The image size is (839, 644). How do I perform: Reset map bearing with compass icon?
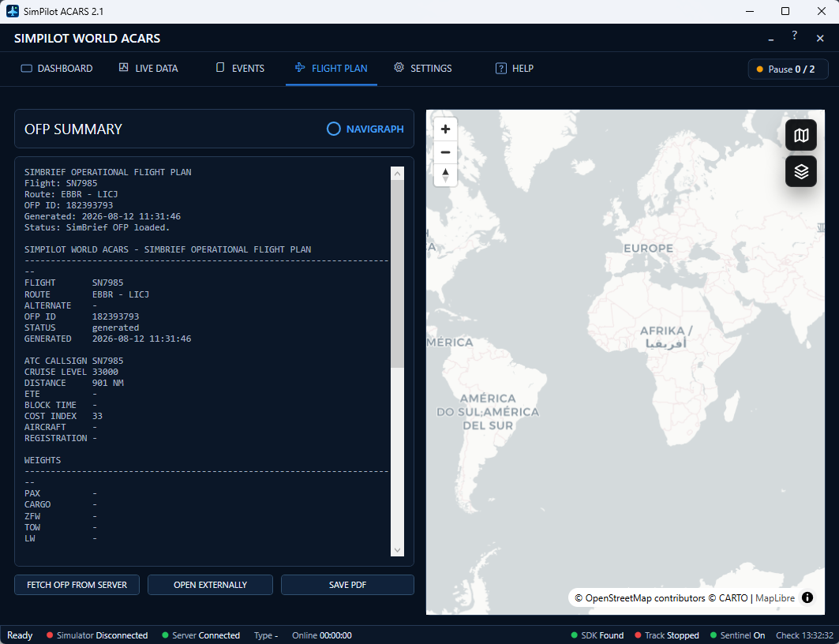point(445,175)
